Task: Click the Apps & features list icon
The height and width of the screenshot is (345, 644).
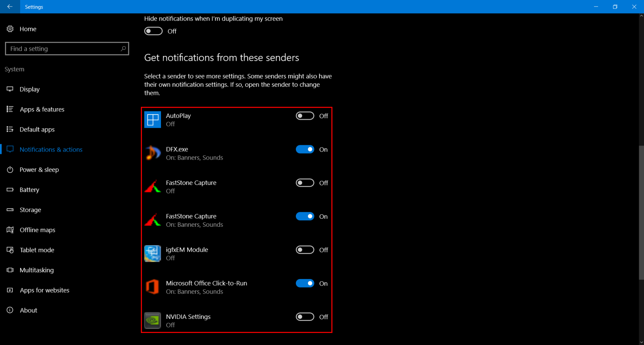Action: pyautogui.click(x=10, y=109)
